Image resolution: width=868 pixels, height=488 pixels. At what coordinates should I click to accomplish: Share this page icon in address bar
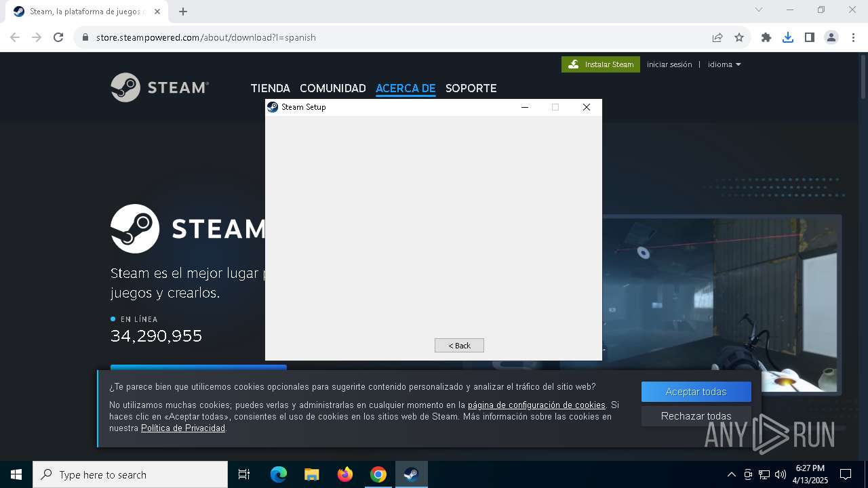point(717,37)
